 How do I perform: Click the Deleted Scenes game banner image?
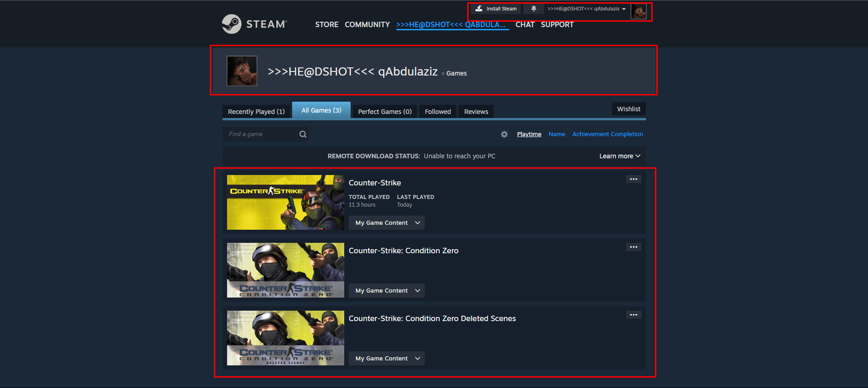pyautogui.click(x=285, y=338)
